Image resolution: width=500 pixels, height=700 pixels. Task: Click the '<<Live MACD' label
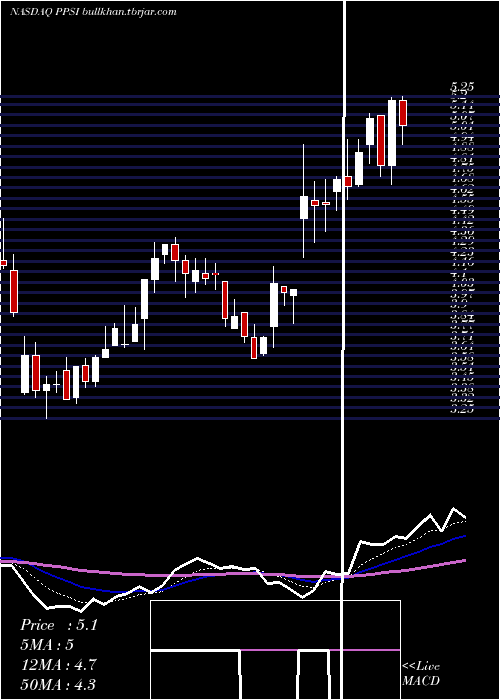(x=421, y=674)
